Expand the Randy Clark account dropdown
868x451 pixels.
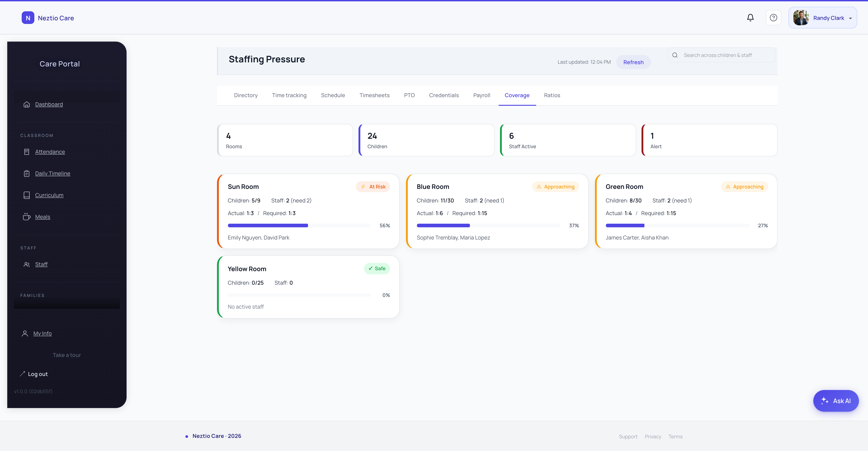coord(823,18)
